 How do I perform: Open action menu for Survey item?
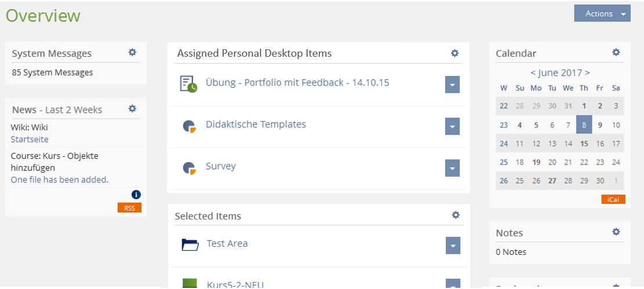tap(453, 168)
